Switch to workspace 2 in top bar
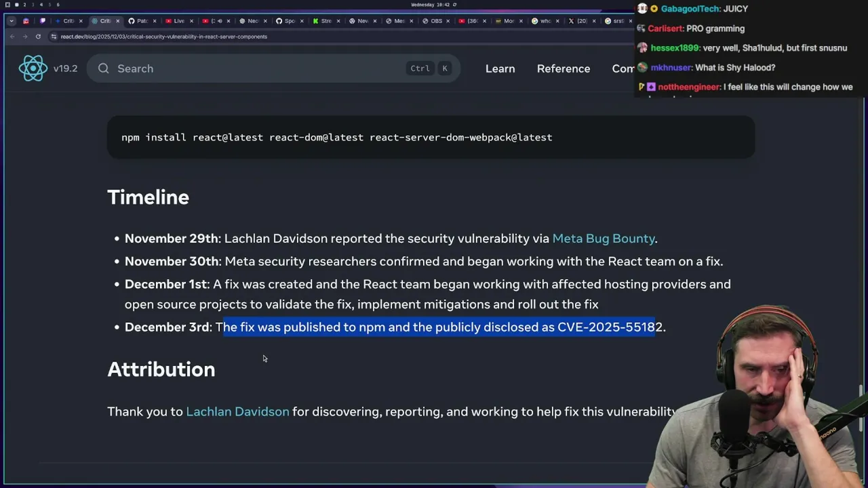868x488 pixels. (24, 5)
